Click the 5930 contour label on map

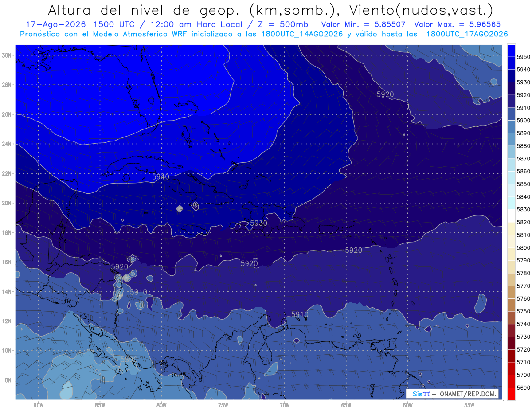click(258, 223)
